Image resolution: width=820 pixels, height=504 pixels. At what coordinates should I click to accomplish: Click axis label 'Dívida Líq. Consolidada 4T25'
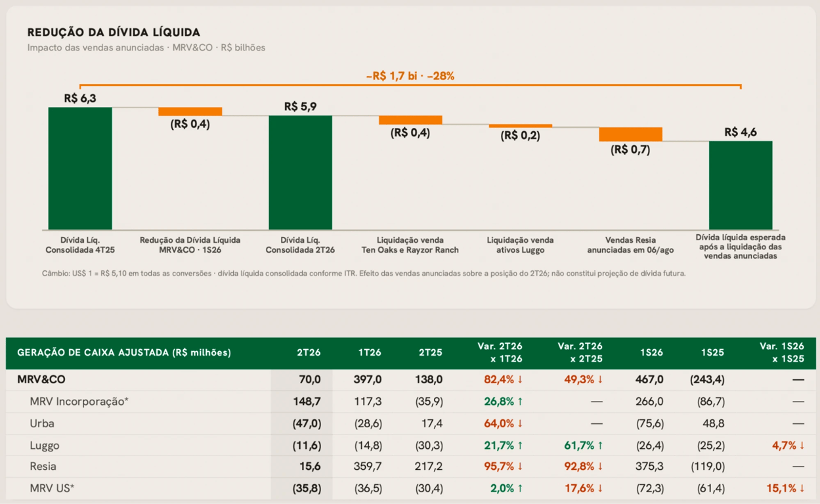click(x=80, y=245)
